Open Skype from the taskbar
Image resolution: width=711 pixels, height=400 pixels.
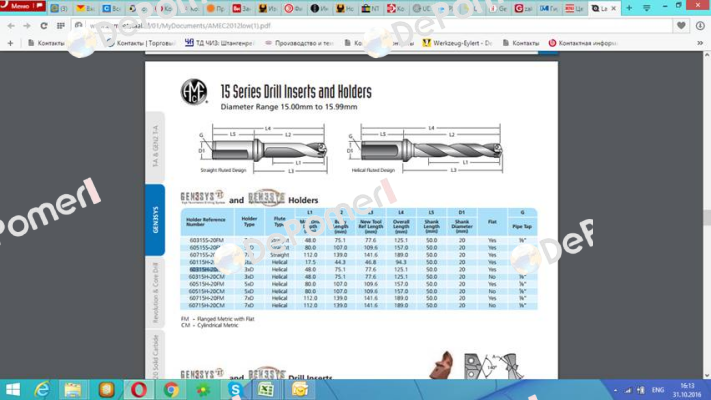click(x=235, y=390)
